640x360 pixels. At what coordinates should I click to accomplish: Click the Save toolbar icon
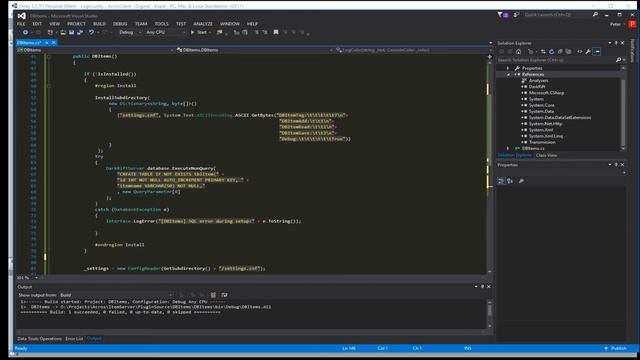[71, 32]
